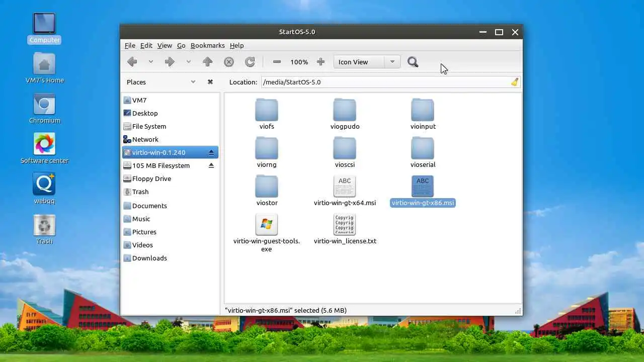This screenshot has height=362, width=644.
Task: Select Network in Places sidebar
Action: point(170,139)
